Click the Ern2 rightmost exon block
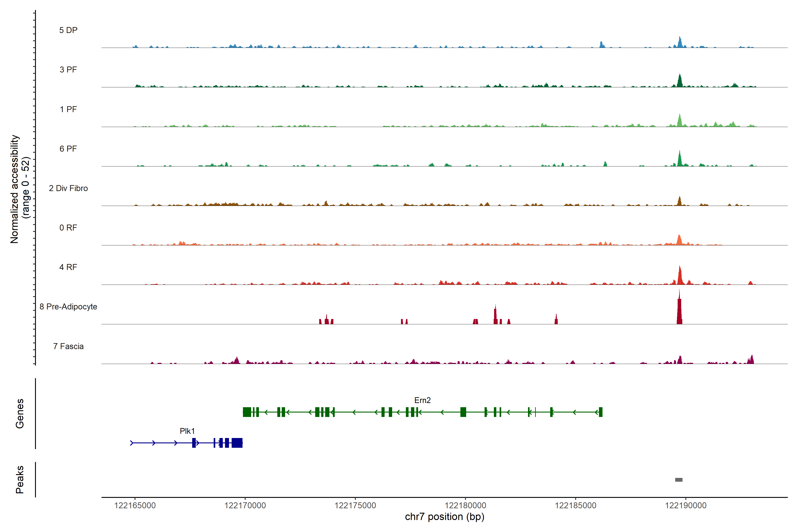 pyautogui.click(x=600, y=412)
